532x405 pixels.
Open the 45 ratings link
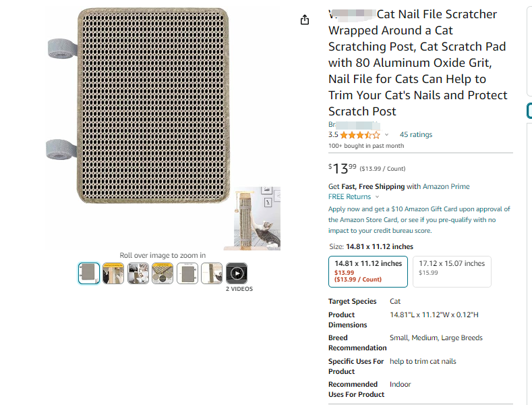(415, 135)
